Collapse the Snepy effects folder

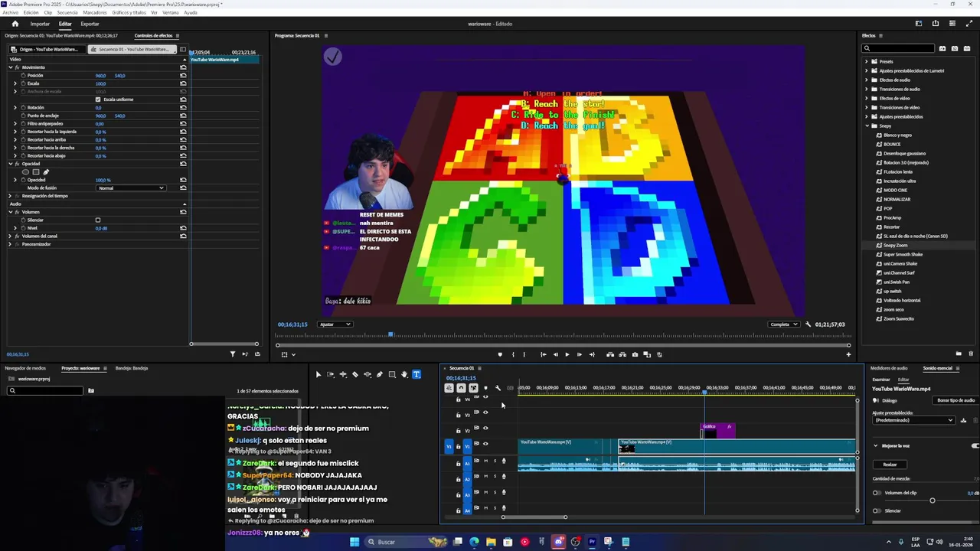[867, 126]
